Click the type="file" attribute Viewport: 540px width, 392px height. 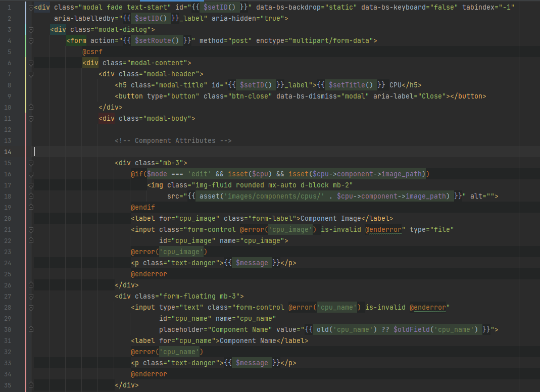[x=431, y=229]
